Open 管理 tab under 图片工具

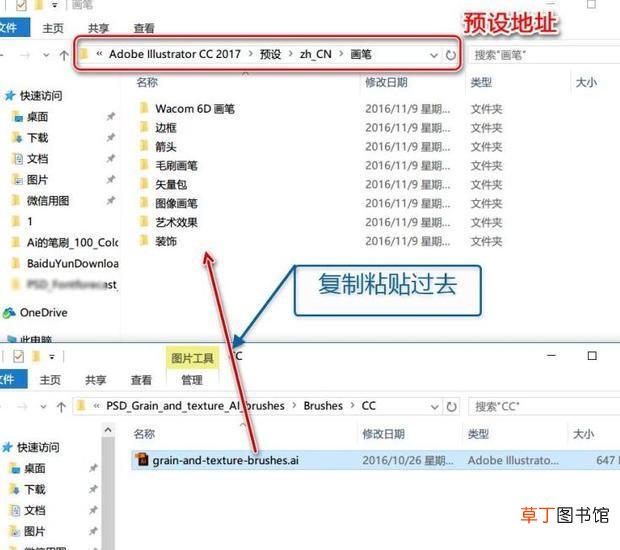pos(192,380)
